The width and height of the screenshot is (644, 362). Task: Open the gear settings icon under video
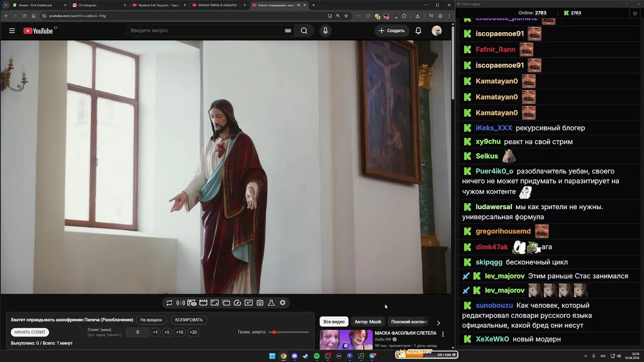pos(283,303)
